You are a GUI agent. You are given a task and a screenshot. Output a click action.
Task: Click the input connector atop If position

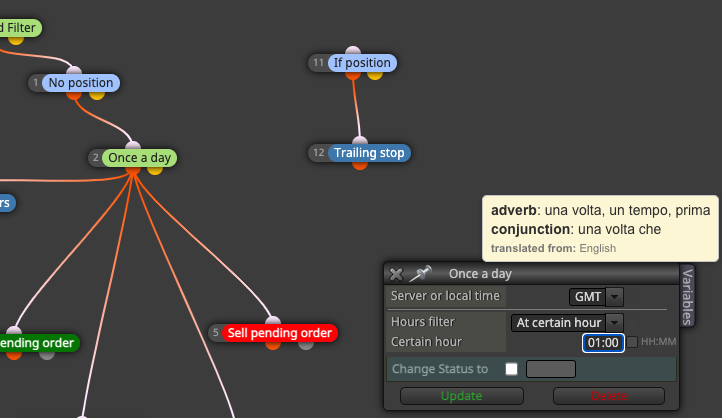pos(353,51)
